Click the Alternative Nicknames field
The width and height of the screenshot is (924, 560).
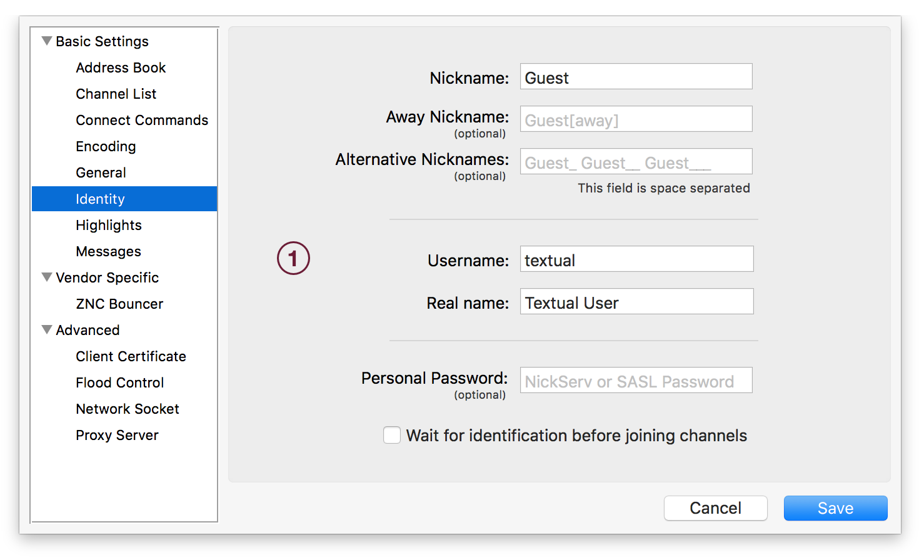[x=636, y=161]
